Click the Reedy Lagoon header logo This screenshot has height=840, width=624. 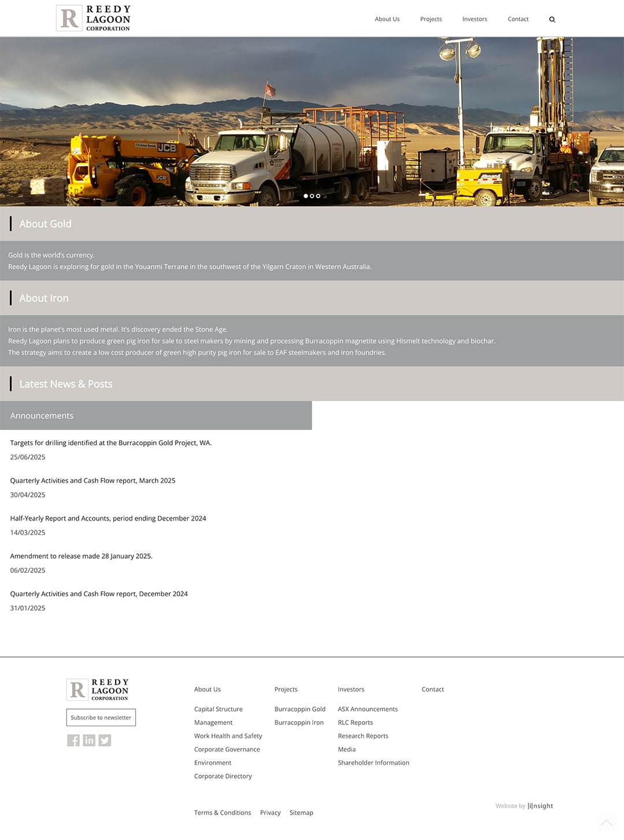pos(92,18)
